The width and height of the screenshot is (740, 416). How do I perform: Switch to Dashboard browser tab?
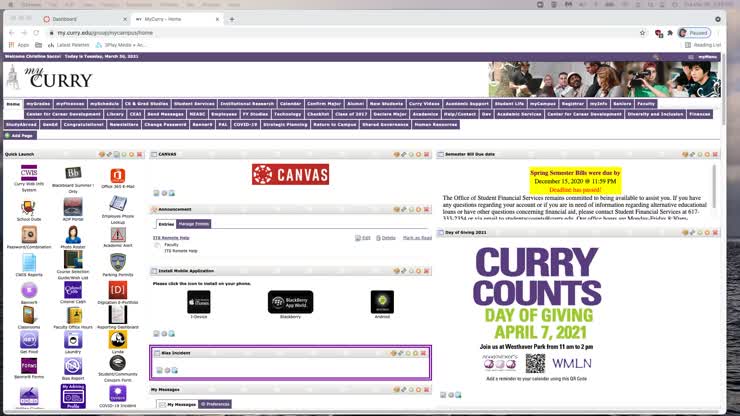tap(65, 19)
